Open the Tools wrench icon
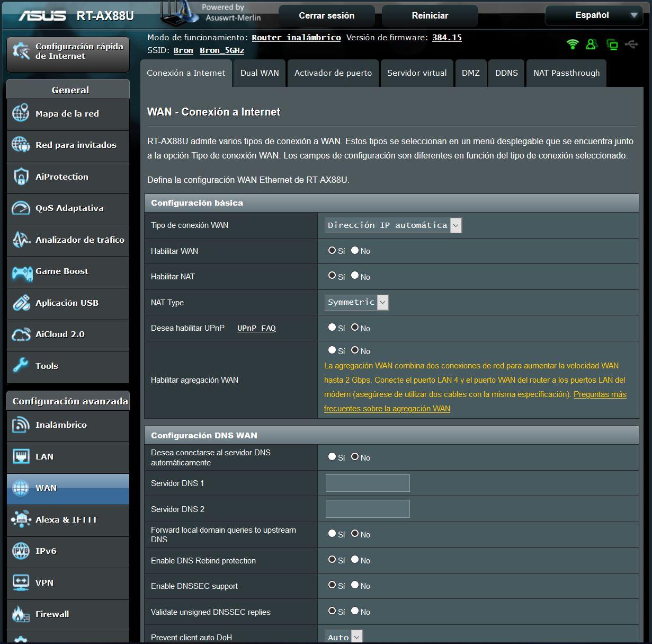 click(x=21, y=366)
